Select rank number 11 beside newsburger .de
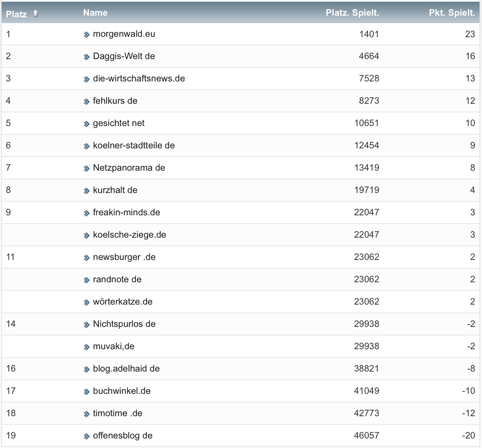Viewport: 482px width, 448px height. pyautogui.click(x=10, y=257)
